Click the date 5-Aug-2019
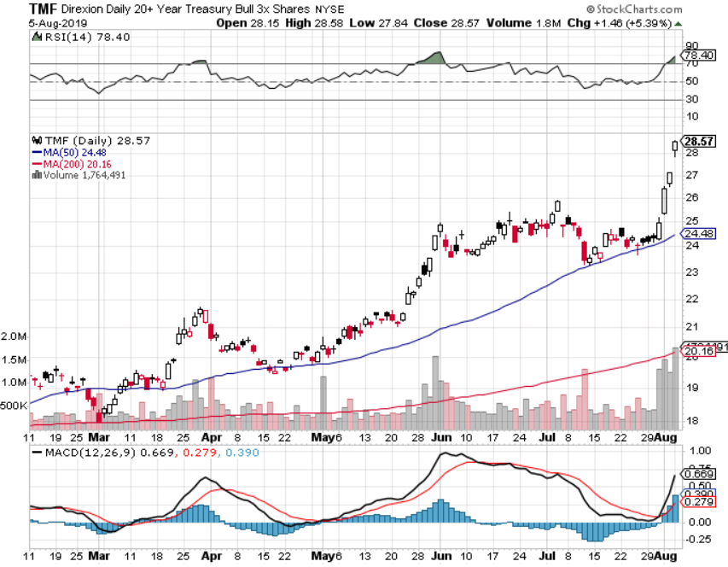The width and height of the screenshot is (728, 567). [57, 23]
